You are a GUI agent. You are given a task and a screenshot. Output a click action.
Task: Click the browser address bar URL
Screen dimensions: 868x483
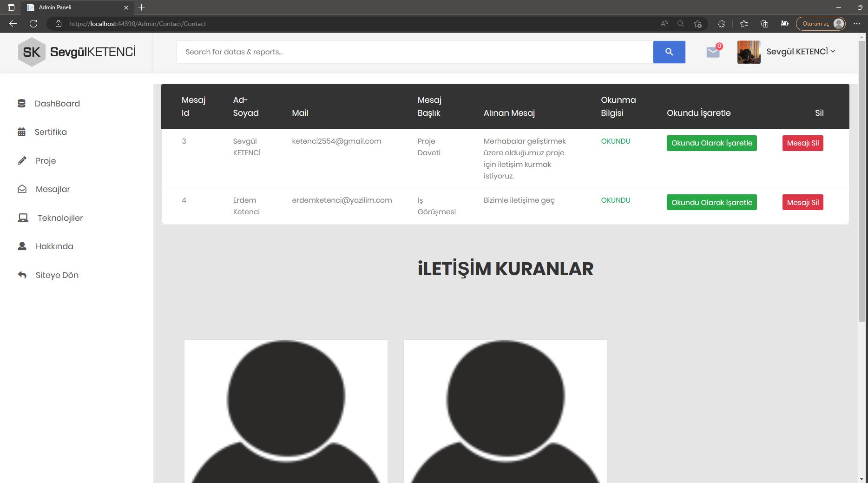point(138,24)
